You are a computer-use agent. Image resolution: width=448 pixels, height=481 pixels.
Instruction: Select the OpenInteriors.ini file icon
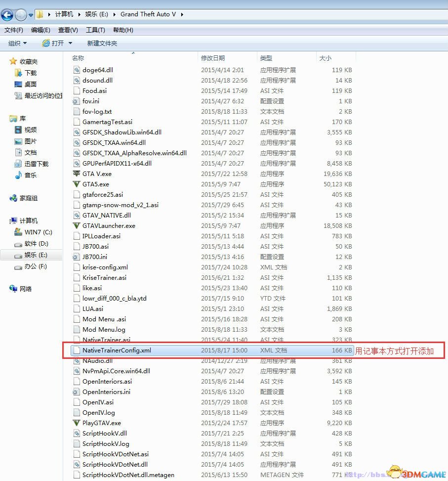[76, 392]
